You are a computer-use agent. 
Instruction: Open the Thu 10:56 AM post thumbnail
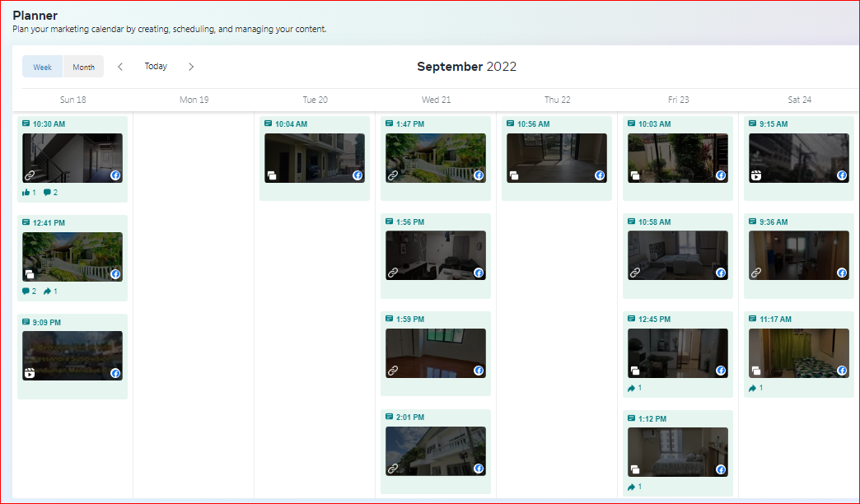click(557, 158)
